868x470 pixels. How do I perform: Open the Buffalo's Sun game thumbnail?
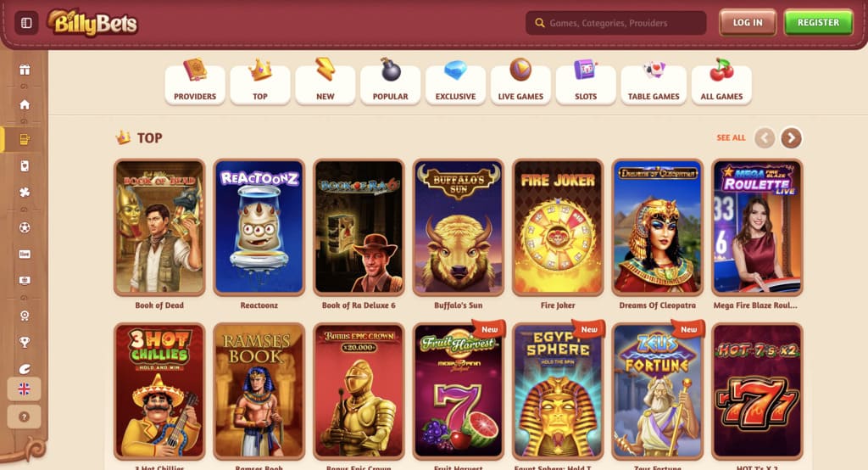pos(459,227)
